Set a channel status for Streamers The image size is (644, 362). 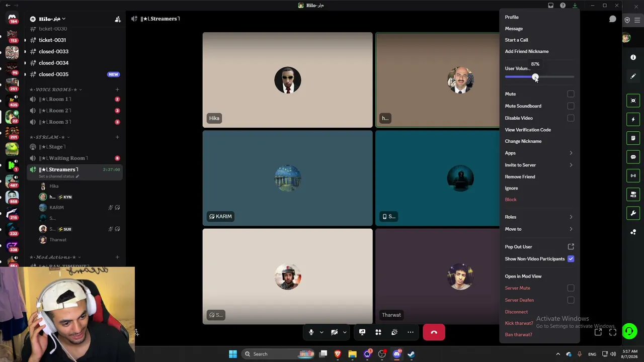click(58, 176)
